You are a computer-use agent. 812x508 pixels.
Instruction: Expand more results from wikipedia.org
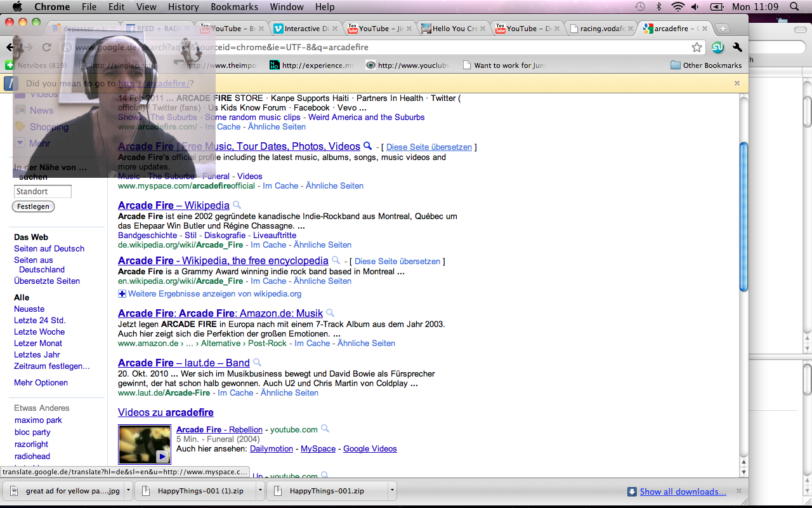tap(122, 294)
